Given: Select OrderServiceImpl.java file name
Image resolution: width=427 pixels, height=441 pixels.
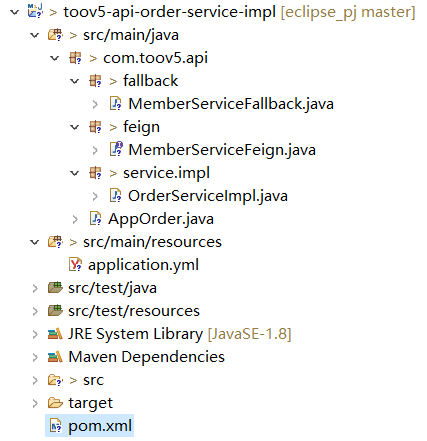Looking at the screenshot, I should coord(208,196).
